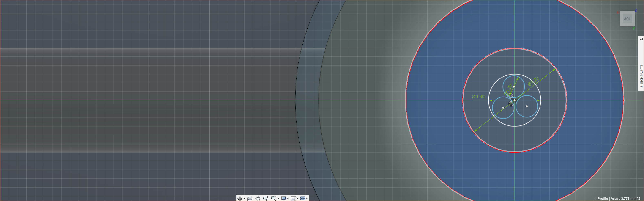Expand the Zoom Window dropdown arrow
This screenshot has height=201, width=644.
[279, 199]
